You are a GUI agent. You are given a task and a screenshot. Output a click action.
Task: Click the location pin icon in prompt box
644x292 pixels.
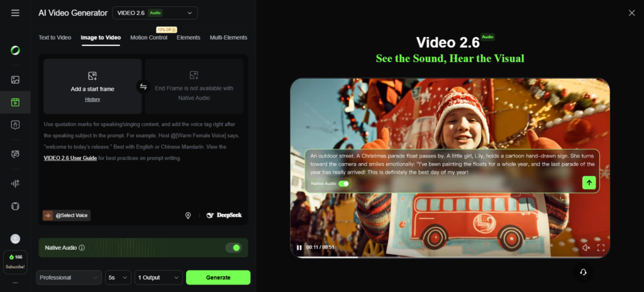(x=188, y=215)
